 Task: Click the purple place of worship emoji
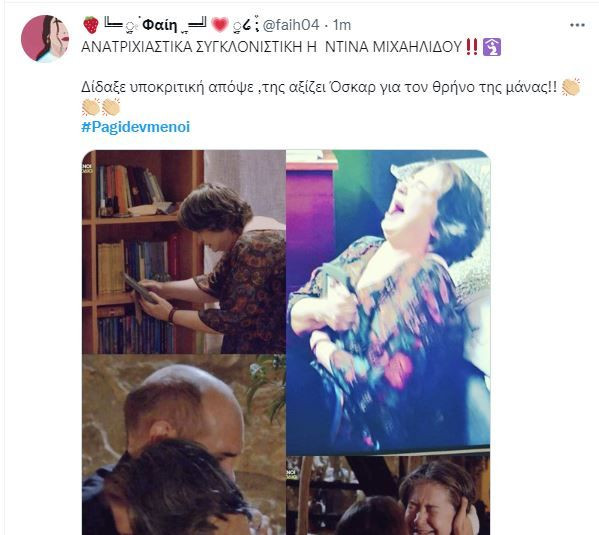tap(492, 47)
